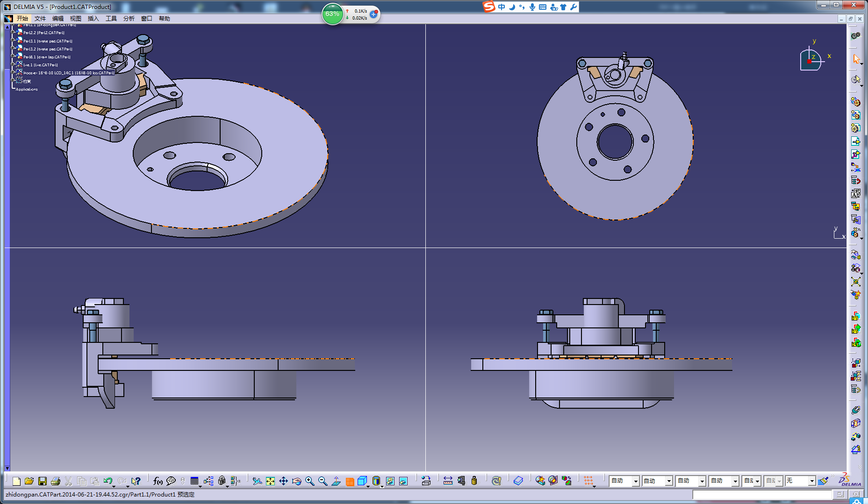Image resolution: width=868 pixels, height=504 pixels.
Task: Click the tree panel scroll up arrow
Action: (7, 28)
